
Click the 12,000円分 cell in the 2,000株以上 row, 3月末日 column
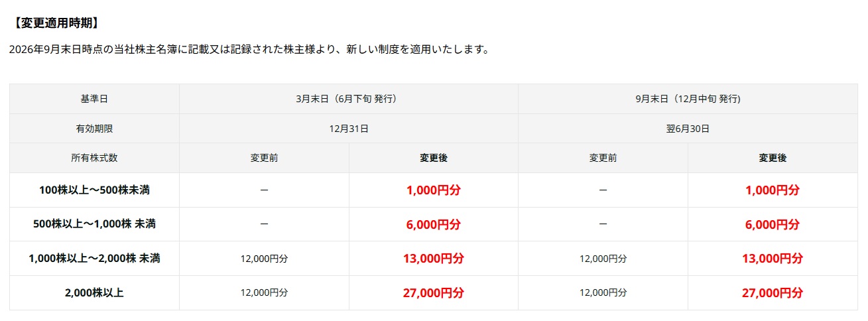(264, 292)
